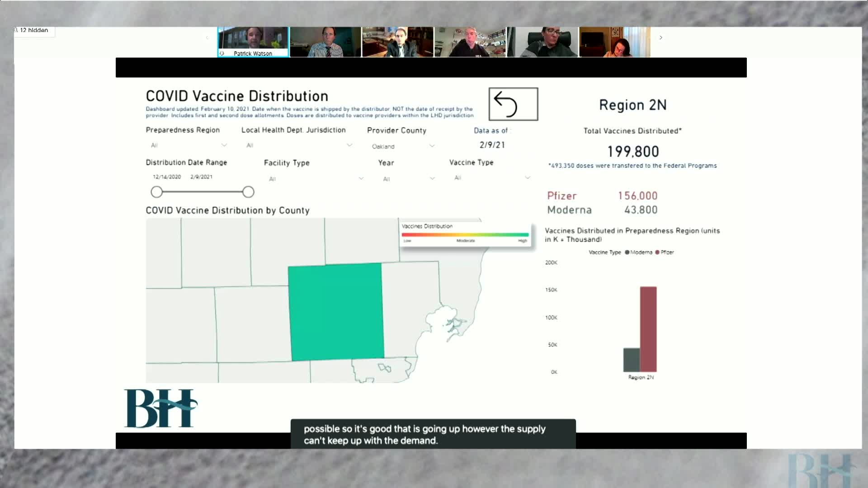The height and width of the screenshot is (488, 868).
Task: Click the left date range slider handle
Action: tap(156, 192)
